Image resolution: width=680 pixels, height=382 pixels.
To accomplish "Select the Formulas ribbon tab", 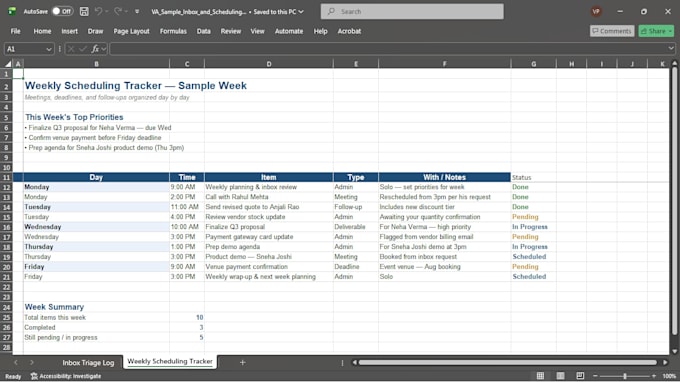I will [x=173, y=31].
